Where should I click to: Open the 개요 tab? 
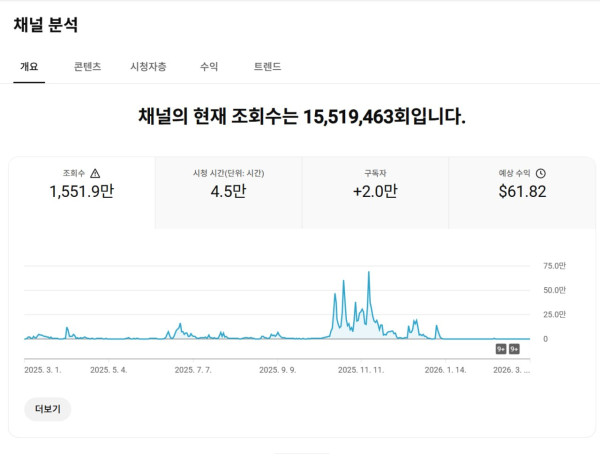[29, 67]
